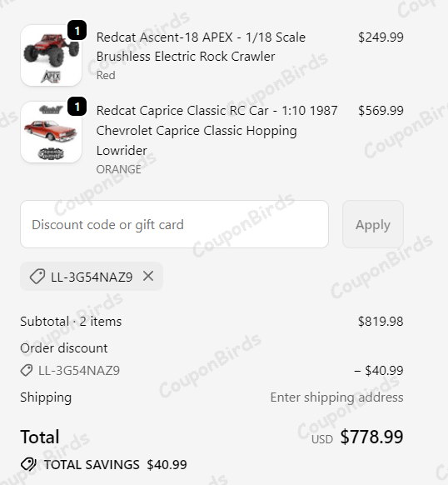Click the Redcat Ascent-18 APEX product title
The width and height of the screenshot is (448, 485).
[201, 47]
